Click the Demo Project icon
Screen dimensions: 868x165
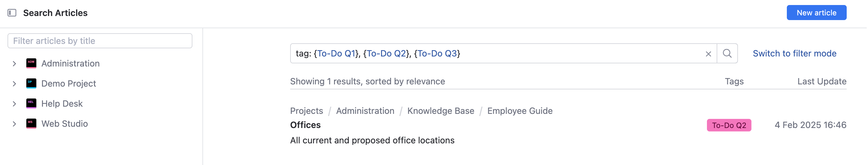pos(31,83)
